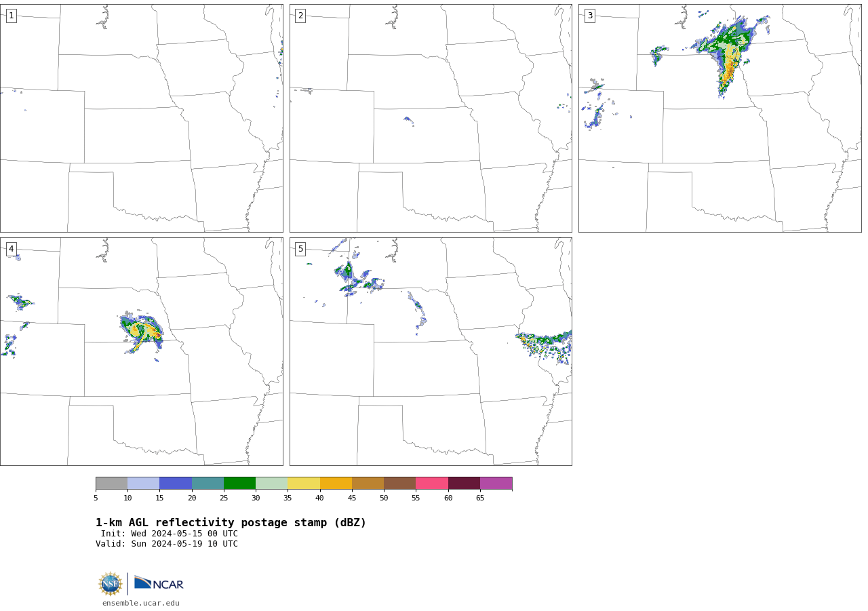Click the panel number 4 label box

(11, 249)
